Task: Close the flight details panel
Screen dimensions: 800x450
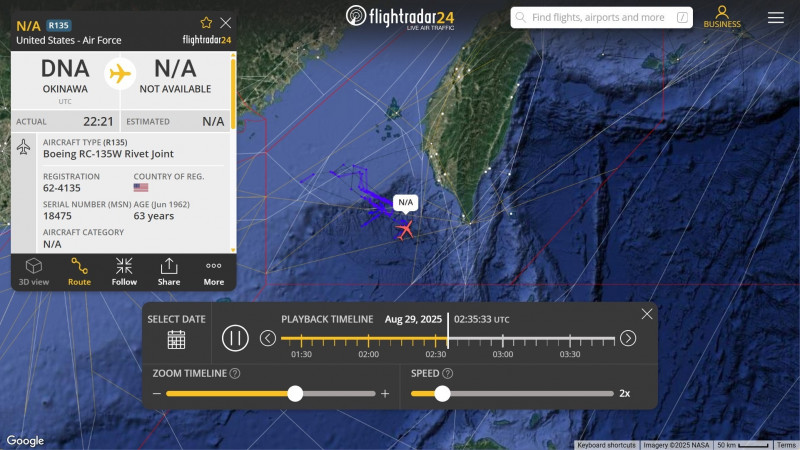Action: [226, 22]
